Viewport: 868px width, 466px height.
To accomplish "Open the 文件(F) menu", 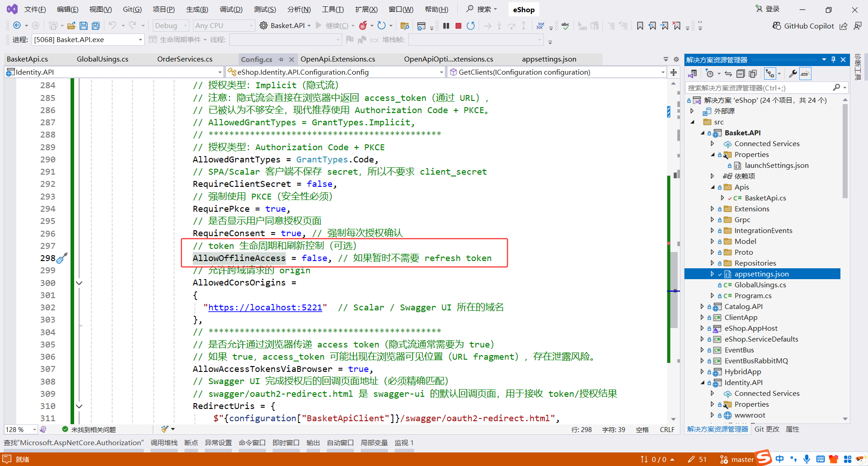I will 35,10.
